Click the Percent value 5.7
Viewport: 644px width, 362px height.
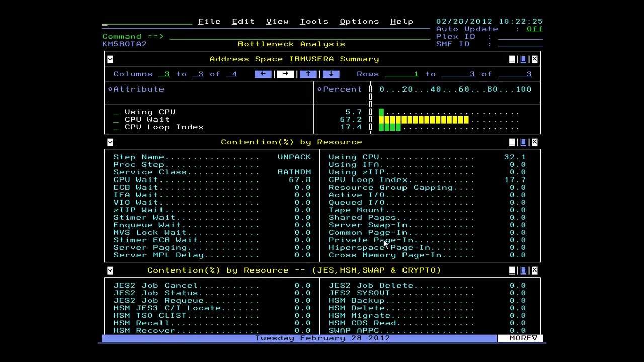point(354,112)
